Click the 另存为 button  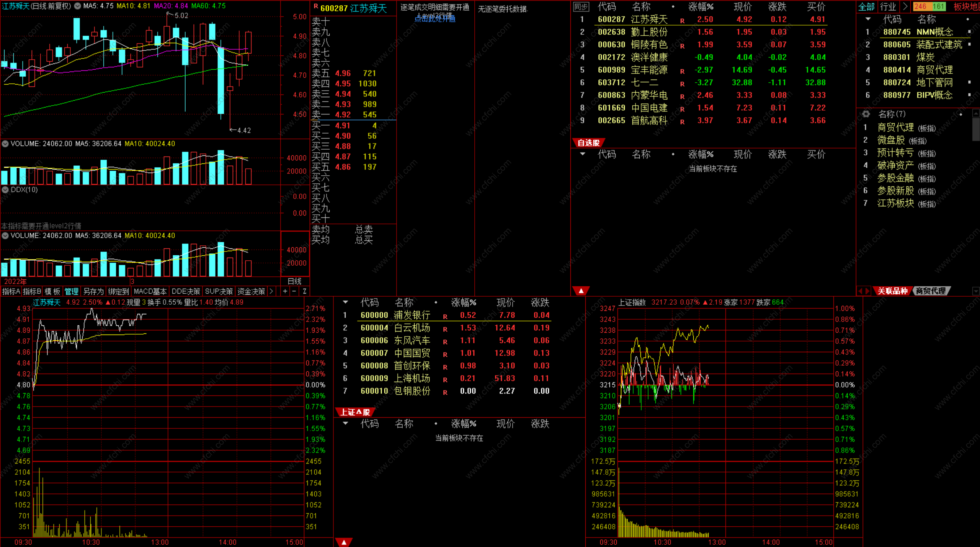point(93,291)
